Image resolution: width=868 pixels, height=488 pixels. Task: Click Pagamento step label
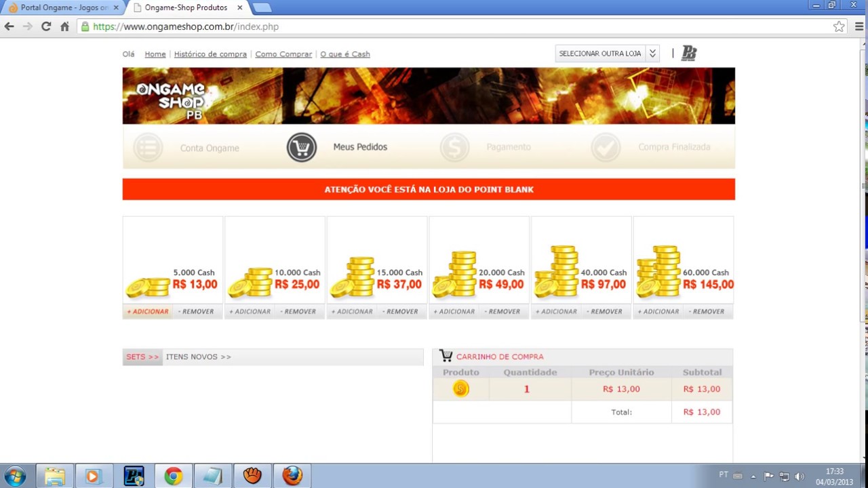[x=509, y=147]
